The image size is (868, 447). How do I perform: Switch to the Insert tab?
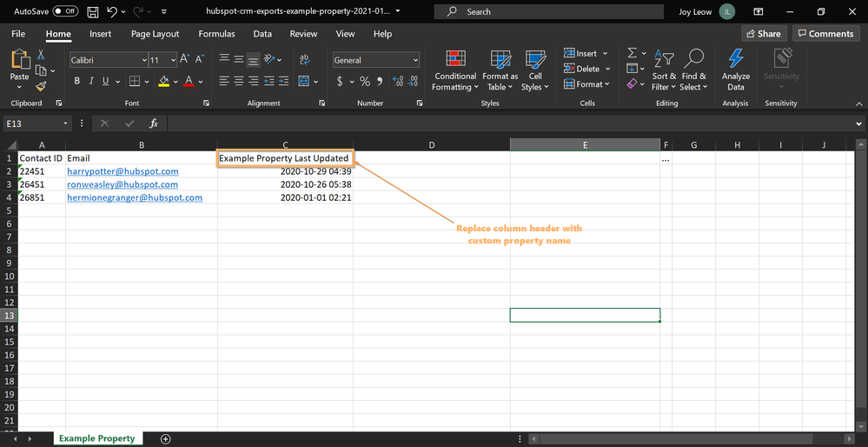pos(100,34)
